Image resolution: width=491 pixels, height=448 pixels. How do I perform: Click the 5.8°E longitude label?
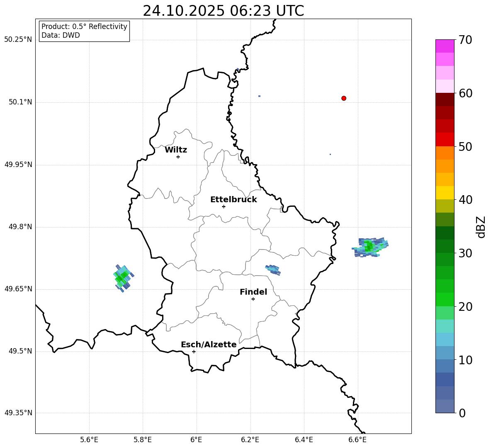tap(143, 440)
